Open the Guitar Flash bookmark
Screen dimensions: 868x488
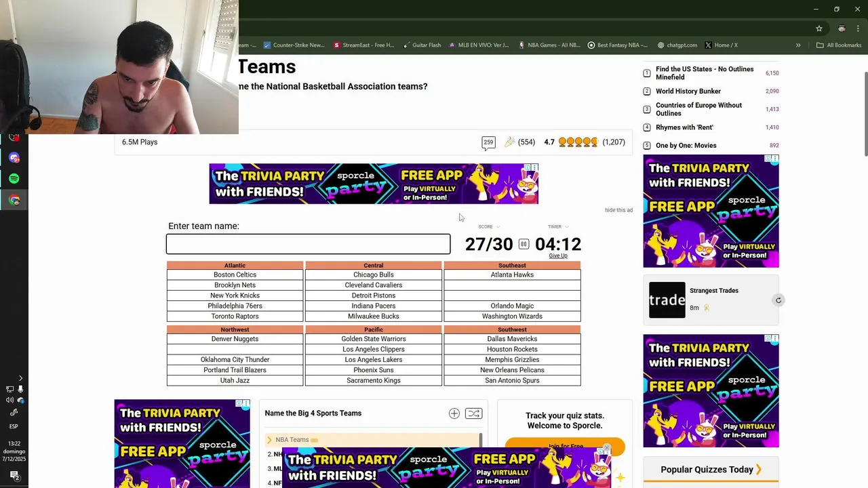[422, 45]
